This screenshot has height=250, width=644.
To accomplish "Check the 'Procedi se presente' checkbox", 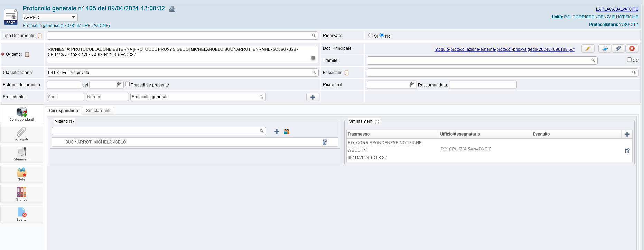I will (127, 84).
